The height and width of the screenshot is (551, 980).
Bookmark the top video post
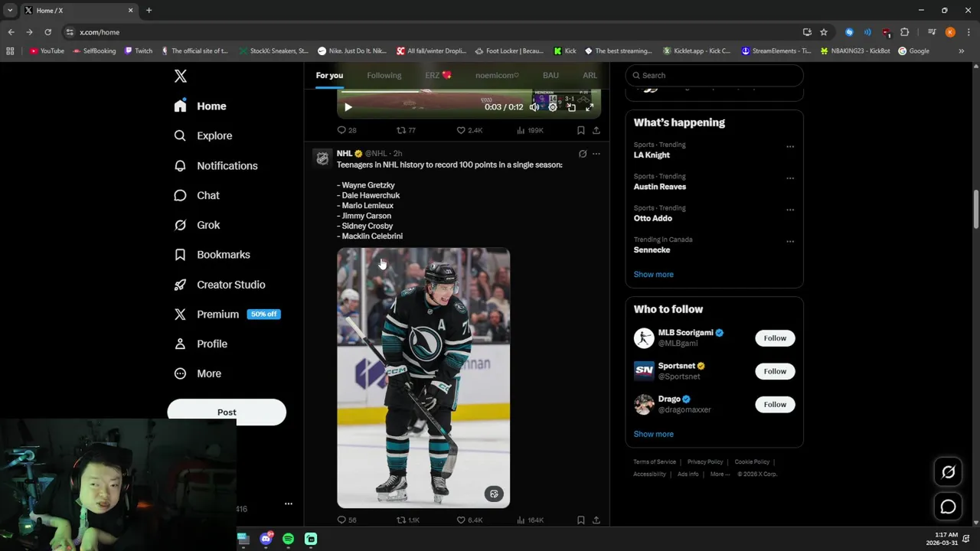coord(581,130)
